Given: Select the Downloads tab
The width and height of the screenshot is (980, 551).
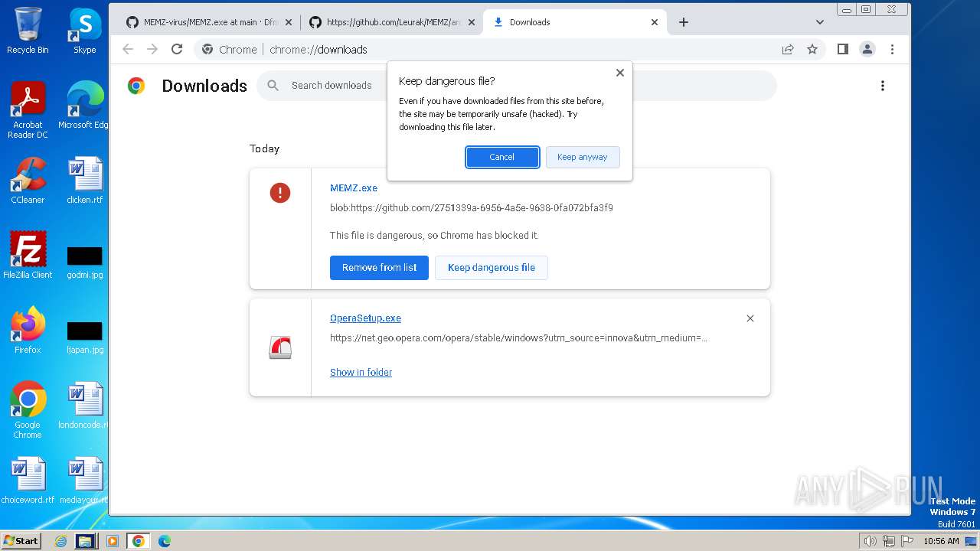Looking at the screenshot, I should (x=575, y=22).
